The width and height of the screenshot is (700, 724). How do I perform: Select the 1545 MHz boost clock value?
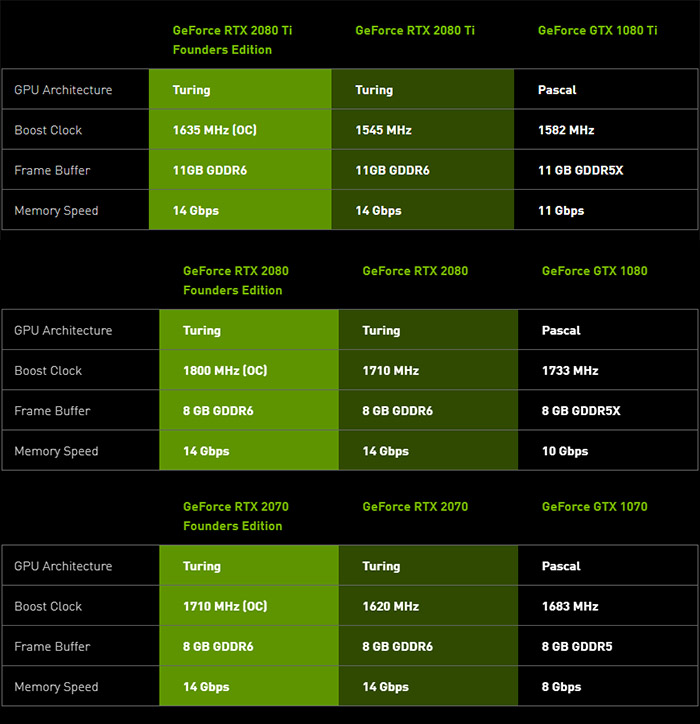tap(383, 130)
